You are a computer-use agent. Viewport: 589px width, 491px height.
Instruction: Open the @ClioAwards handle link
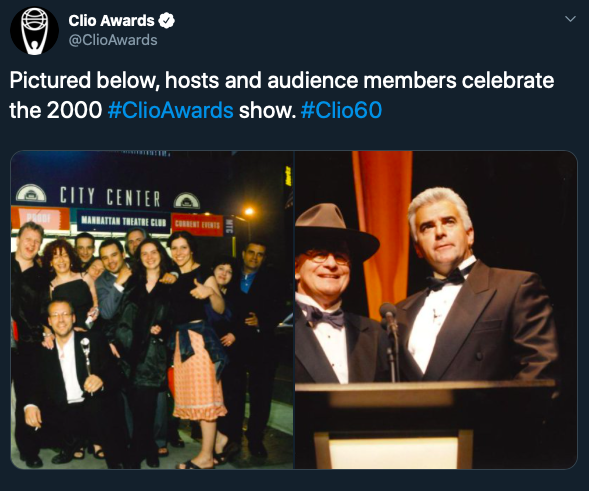click(x=113, y=40)
